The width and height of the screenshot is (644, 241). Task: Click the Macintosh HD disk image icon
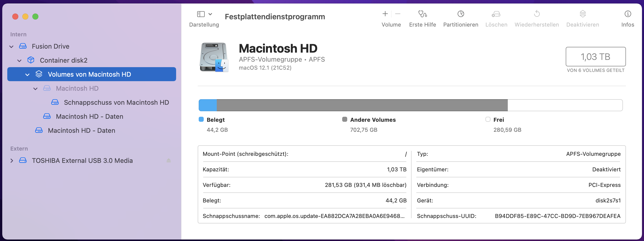coord(214,57)
